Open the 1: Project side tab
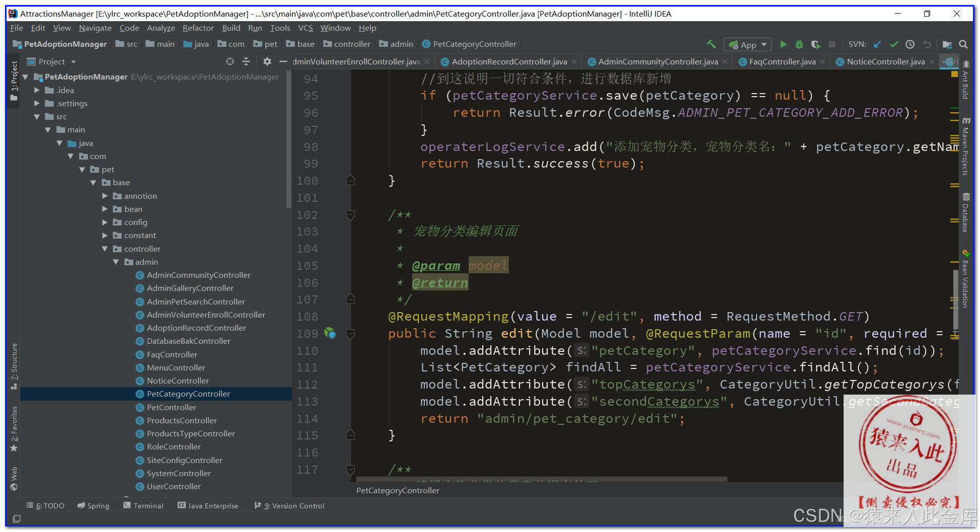This screenshot has height=532, width=980. pos(14,81)
